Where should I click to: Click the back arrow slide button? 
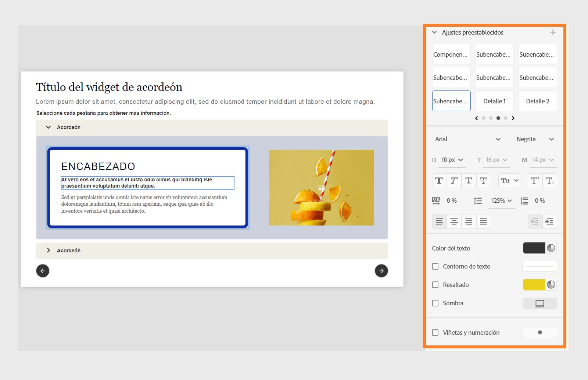point(43,271)
